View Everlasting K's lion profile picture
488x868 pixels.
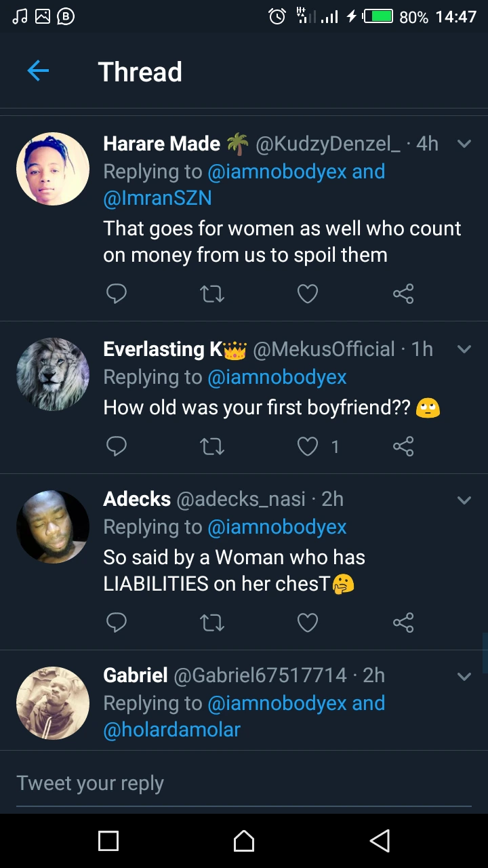pyautogui.click(x=53, y=374)
